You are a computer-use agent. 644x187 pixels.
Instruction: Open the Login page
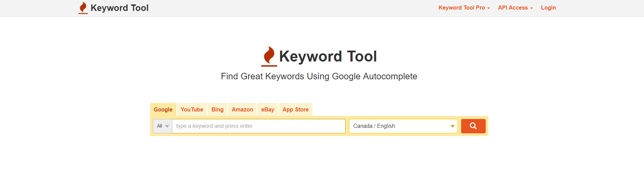pos(548,8)
